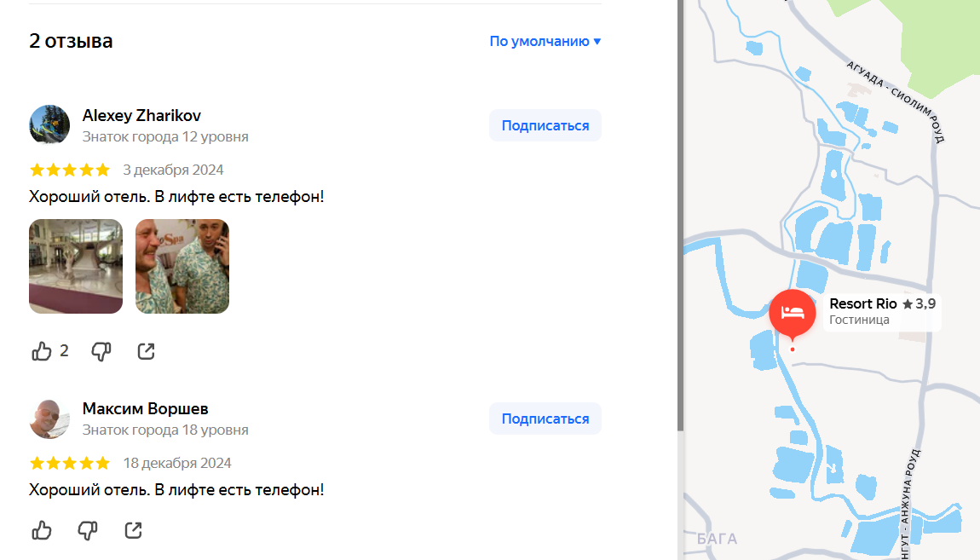Click the БАГА area label on map
Image resolution: width=980 pixels, height=560 pixels.
tap(717, 539)
